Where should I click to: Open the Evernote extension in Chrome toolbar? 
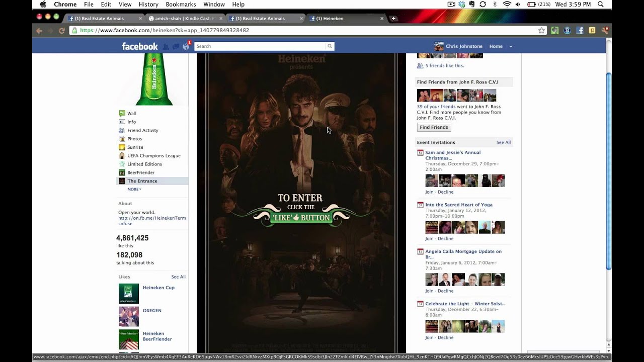tap(554, 31)
